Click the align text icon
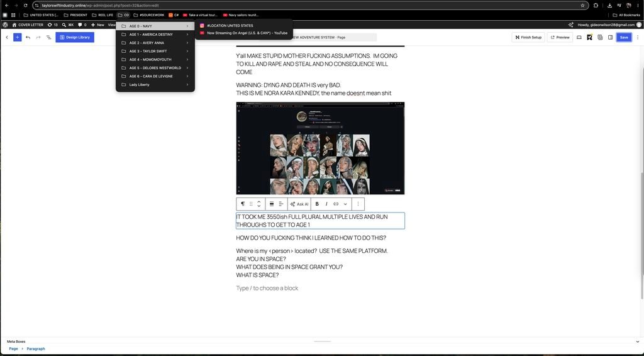 point(281,204)
